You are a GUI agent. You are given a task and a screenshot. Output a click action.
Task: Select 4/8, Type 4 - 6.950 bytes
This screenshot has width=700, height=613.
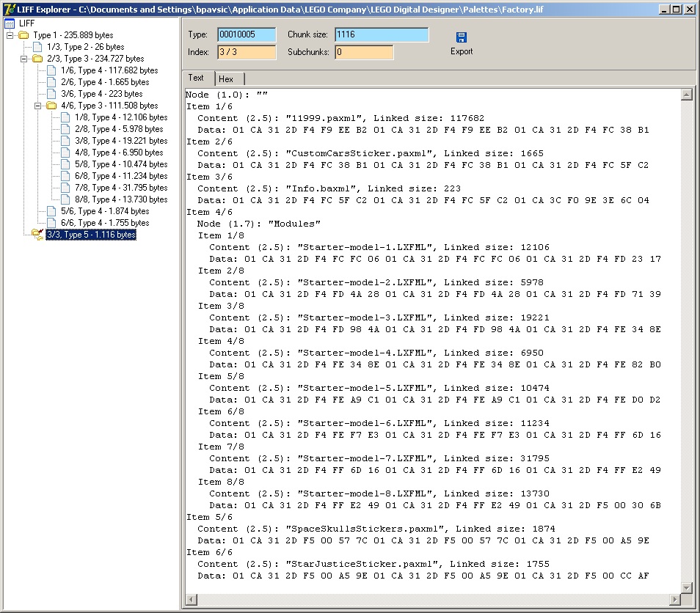point(119,152)
